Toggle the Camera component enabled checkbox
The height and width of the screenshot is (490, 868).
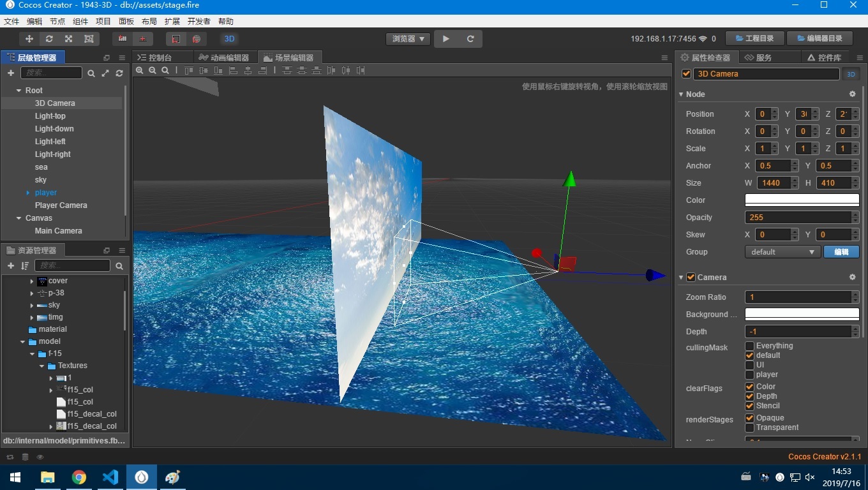(x=691, y=278)
